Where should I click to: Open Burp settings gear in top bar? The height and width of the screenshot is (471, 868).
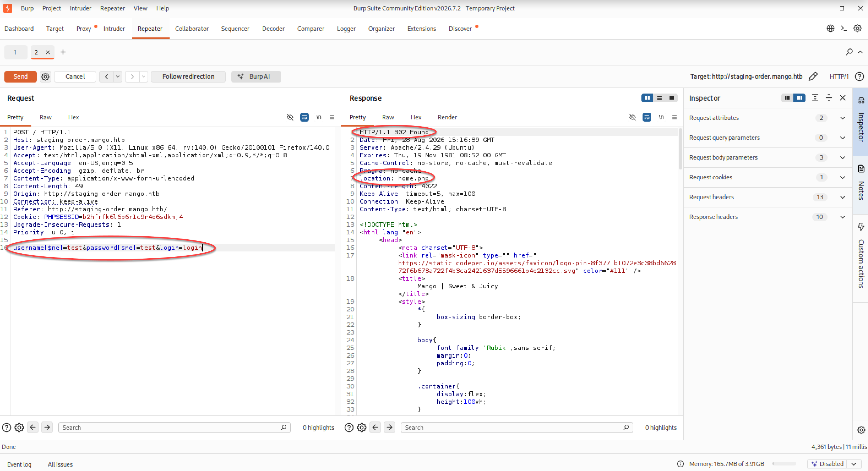(x=857, y=29)
